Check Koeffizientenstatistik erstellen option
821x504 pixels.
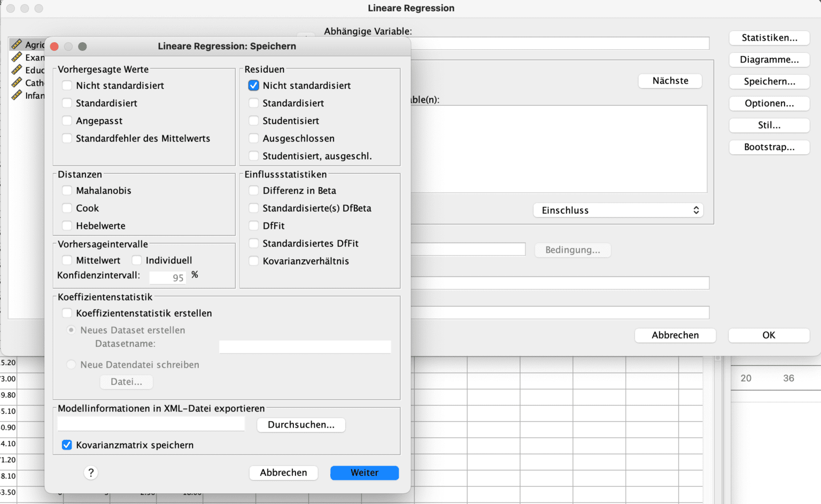tap(67, 313)
